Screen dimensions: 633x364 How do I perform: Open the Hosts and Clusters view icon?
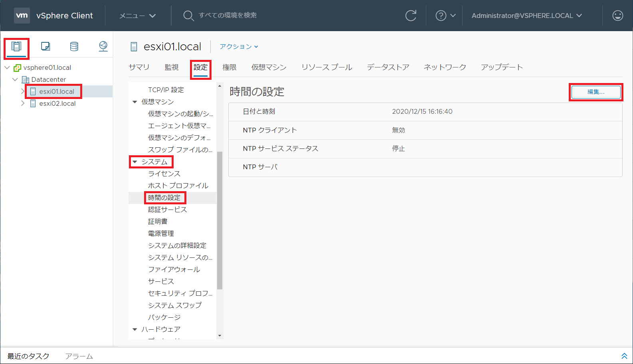coord(16,47)
